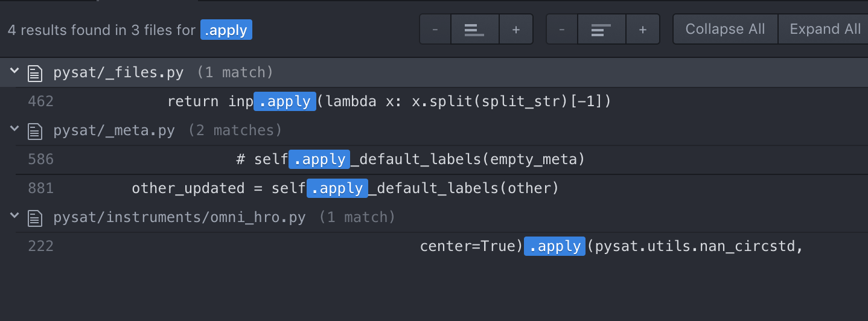The height and width of the screenshot is (321, 868).
Task: Click the Expand All button
Action: (x=825, y=30)
